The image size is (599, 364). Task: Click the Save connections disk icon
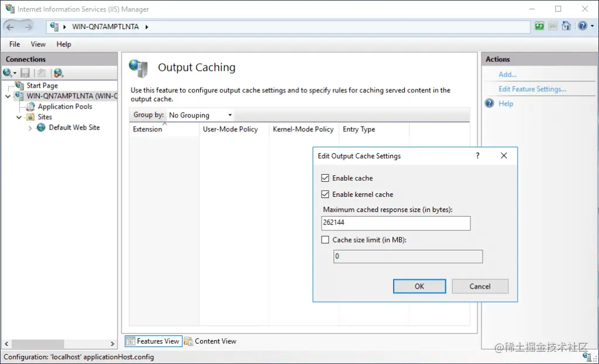pos(25,72)
